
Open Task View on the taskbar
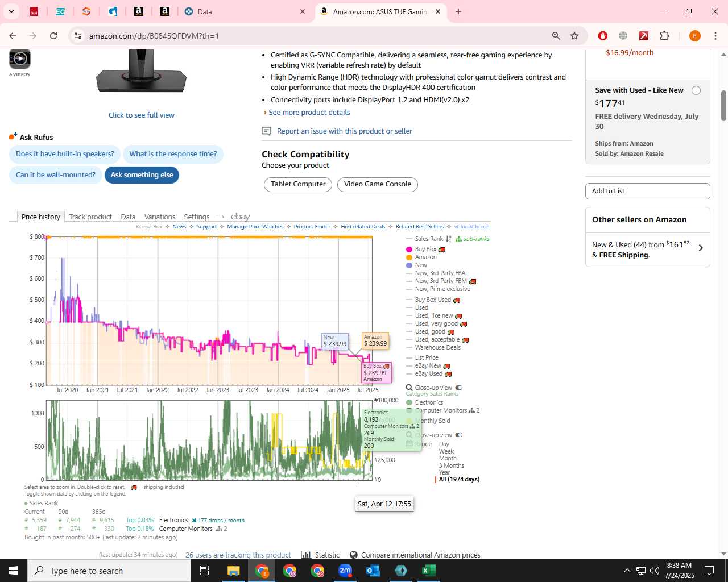coord(205,571)
